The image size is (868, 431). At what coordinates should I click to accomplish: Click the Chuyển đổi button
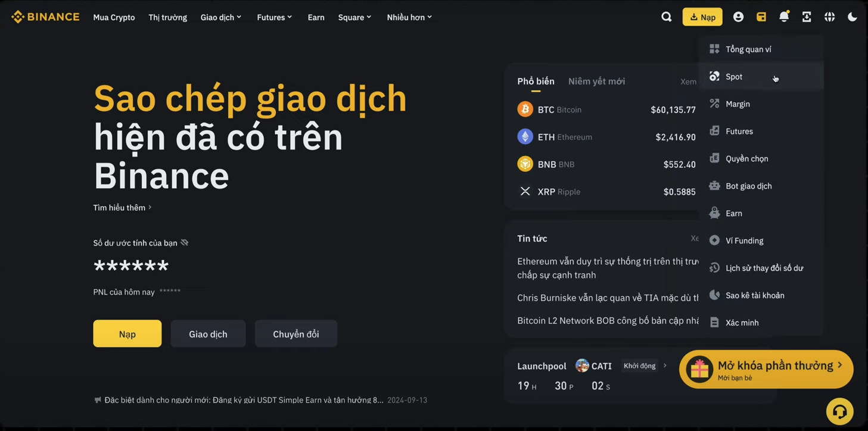click(296, 334)
